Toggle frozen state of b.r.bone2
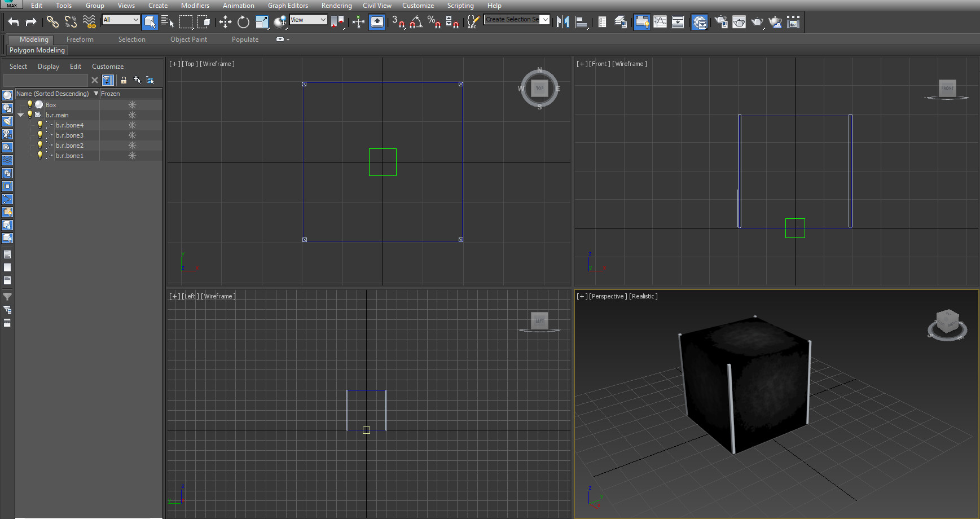 pyautogui.click(x=132, y=146)
